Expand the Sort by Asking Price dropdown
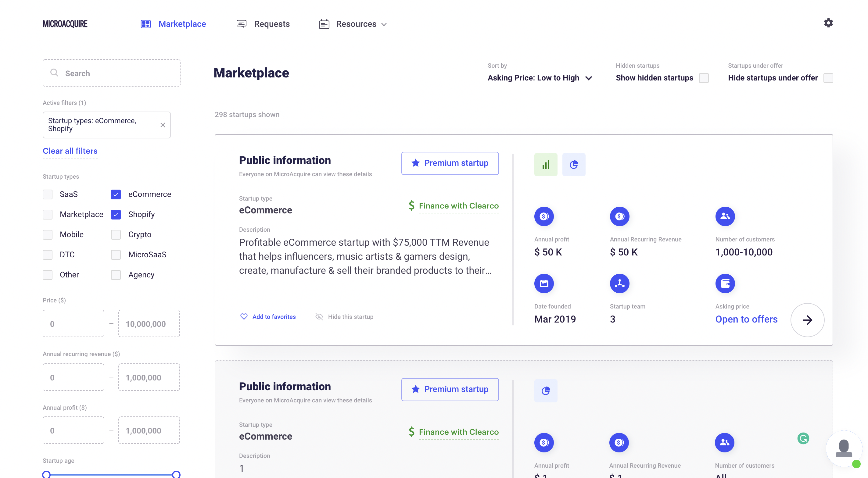Viewport: 868px width, 478px height. click(x=540, y=78)
